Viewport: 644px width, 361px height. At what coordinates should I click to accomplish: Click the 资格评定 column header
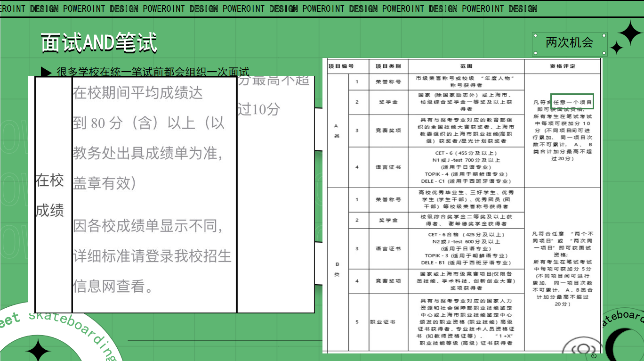tap(563, 66)
